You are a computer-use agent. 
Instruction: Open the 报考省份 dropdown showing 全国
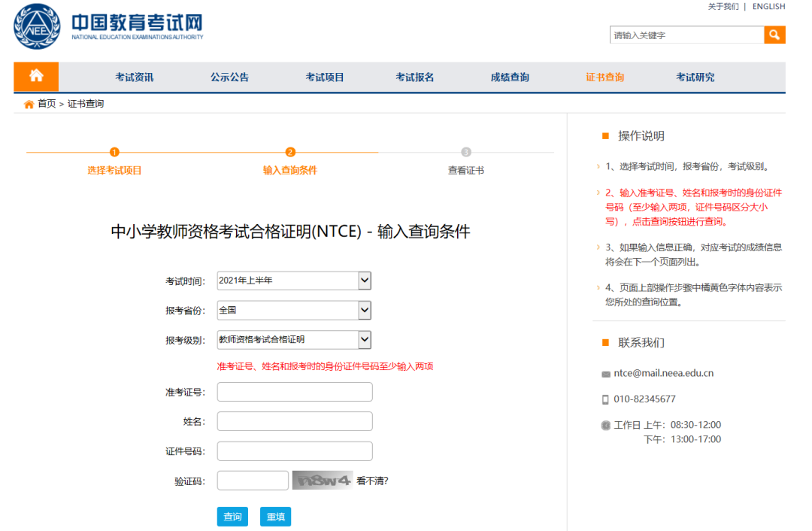(294, 310)
